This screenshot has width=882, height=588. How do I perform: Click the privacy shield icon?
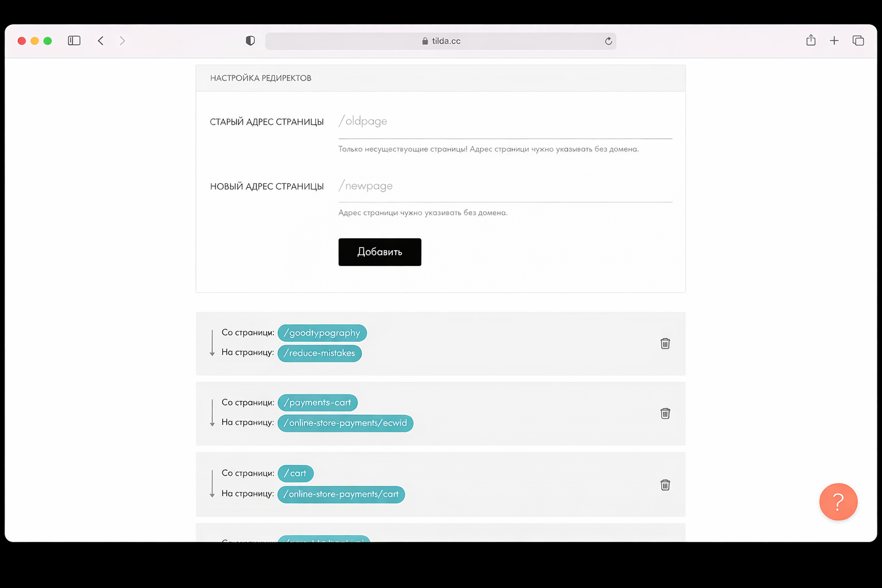[x=250, y=41]
